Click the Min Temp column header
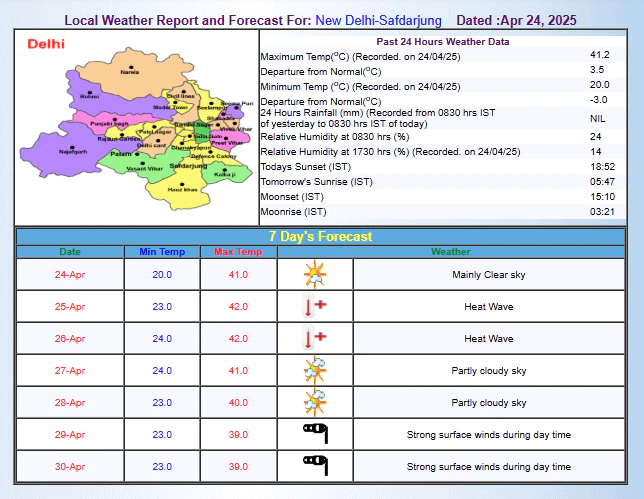The image size is (644, 499). [x=162, y=252]
